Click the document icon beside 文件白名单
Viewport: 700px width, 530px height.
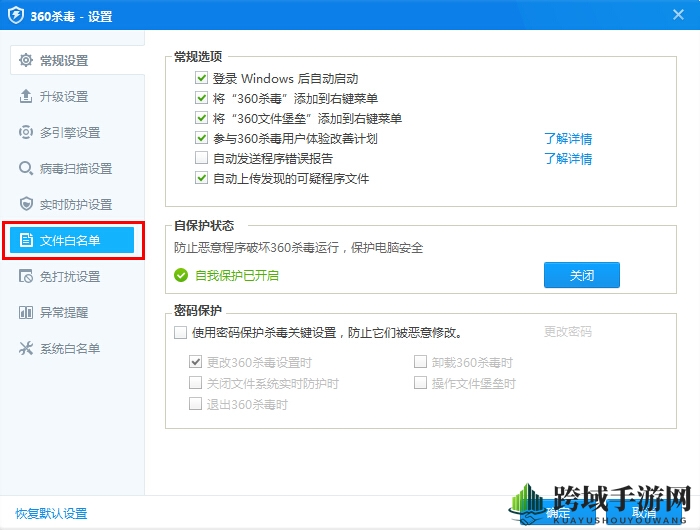[26, 240]
